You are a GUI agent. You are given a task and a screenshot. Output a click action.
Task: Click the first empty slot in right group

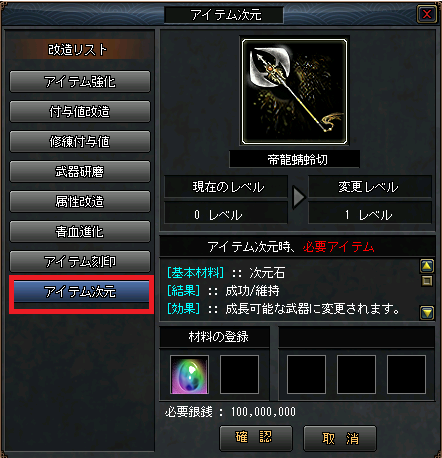(306, 375)
